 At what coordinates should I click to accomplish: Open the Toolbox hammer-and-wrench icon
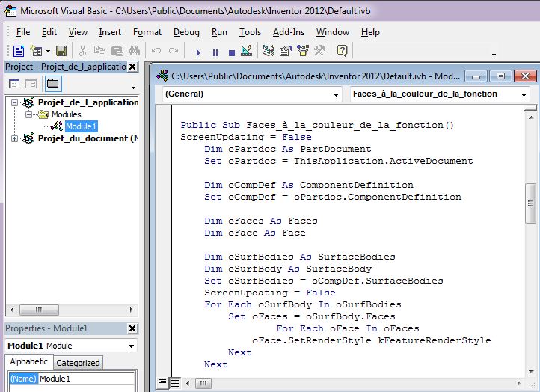point(319,52)
